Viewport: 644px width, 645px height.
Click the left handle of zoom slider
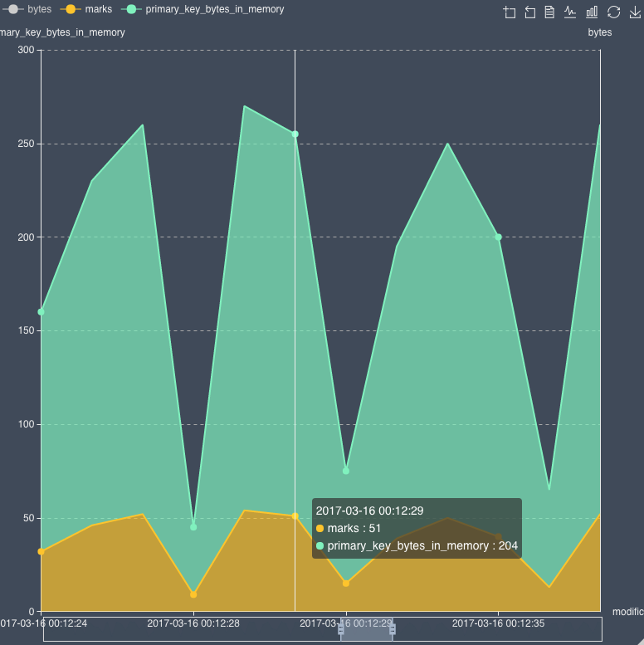click(x=341, y=630)
